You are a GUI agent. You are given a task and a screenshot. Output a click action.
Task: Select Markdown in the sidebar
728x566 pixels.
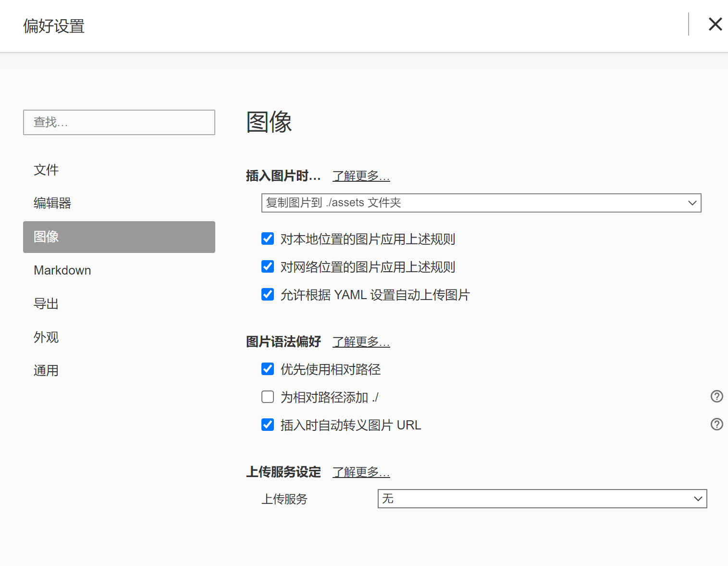(62, 270)
